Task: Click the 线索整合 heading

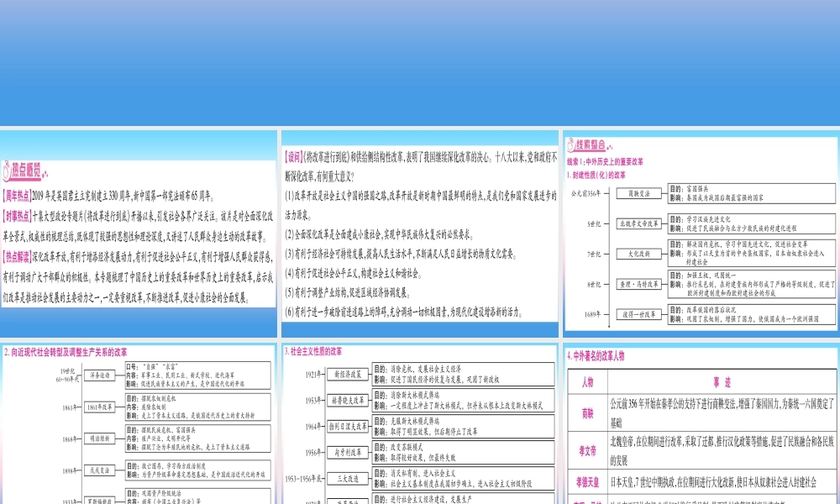Action: click(590, 144)
